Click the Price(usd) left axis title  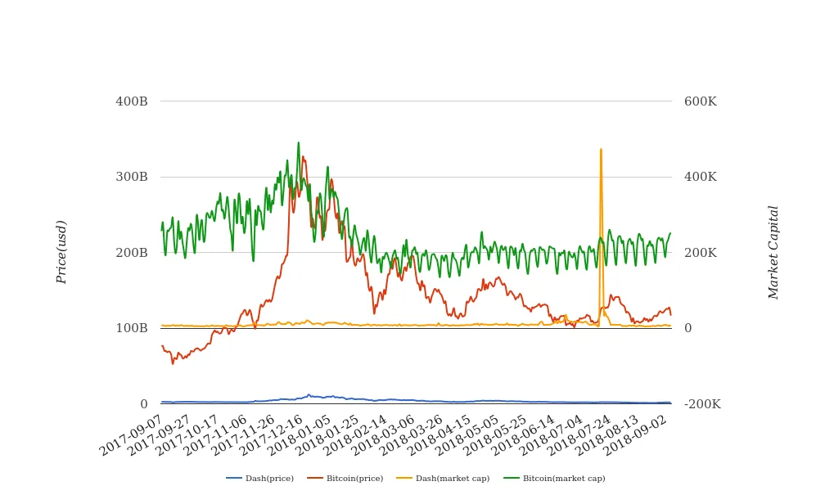click(61, 252)
